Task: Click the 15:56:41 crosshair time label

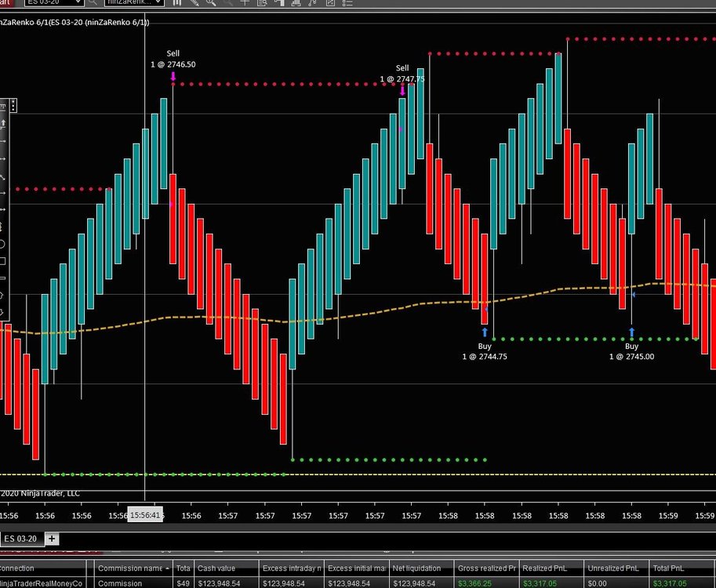Action: (145, 515)
